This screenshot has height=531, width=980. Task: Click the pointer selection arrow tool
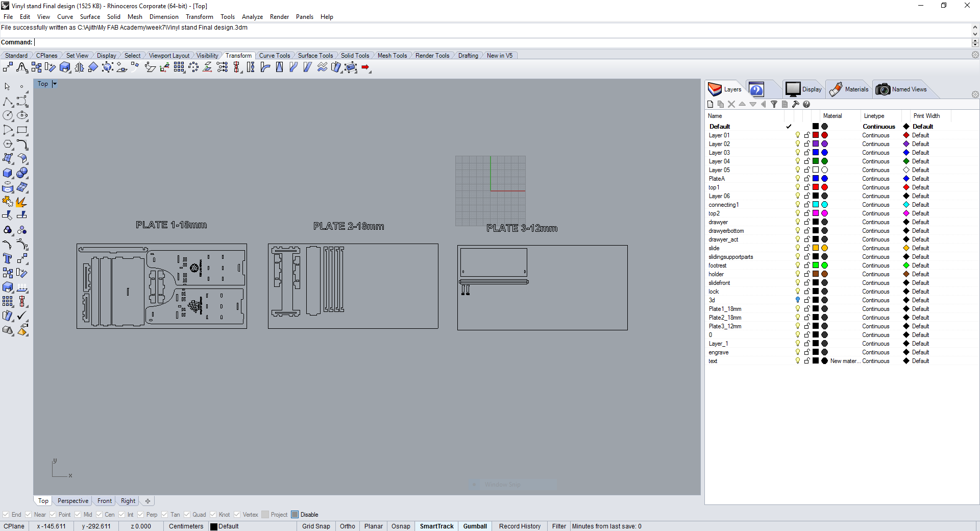tap(8, 87)
